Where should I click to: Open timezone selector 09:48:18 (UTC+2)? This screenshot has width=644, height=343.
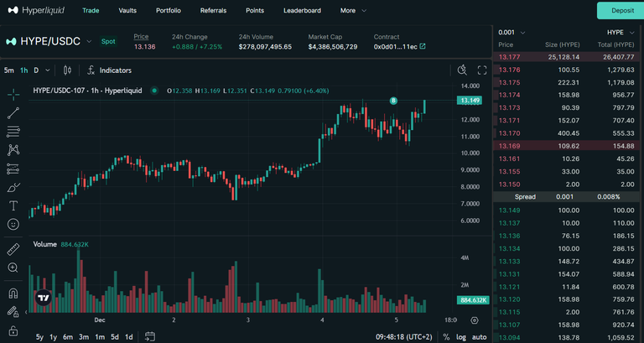coord(403,337)
